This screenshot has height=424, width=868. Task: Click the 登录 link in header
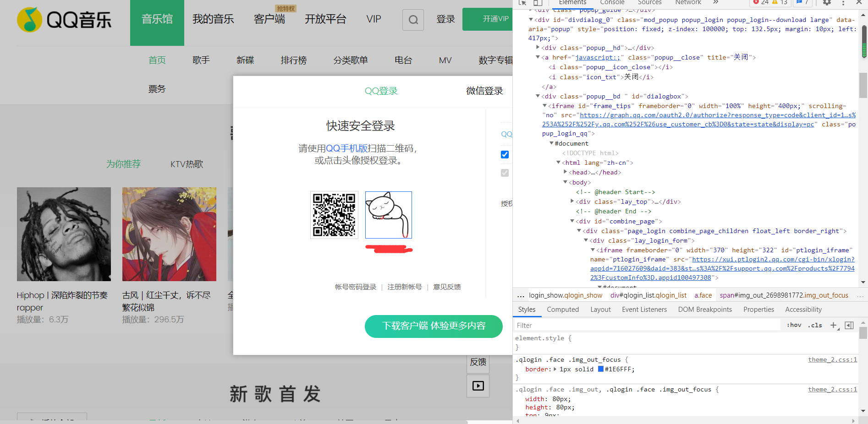click(445, 19)
